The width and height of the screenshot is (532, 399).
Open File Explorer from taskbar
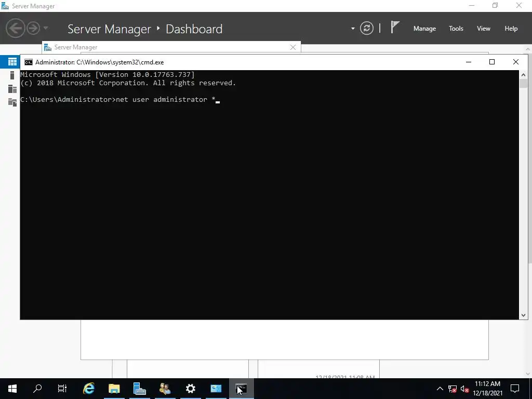[114, 389]
